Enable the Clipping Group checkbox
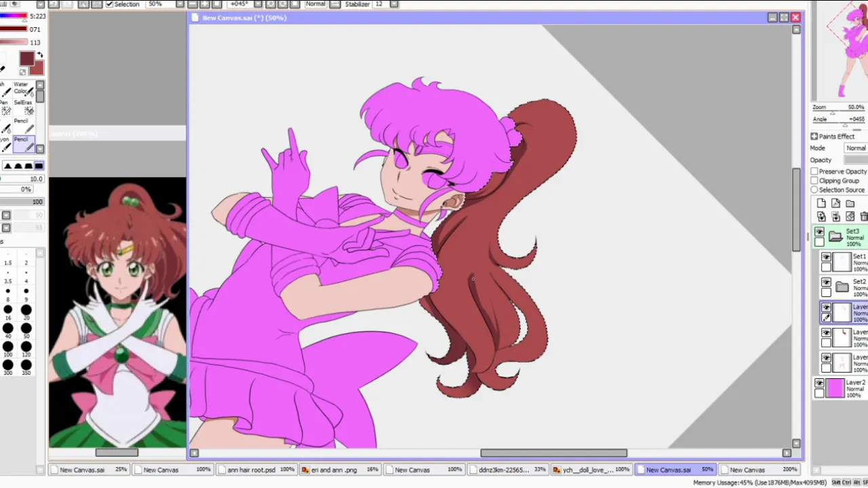This screenshot has width=868, height=488. point(814,181)
